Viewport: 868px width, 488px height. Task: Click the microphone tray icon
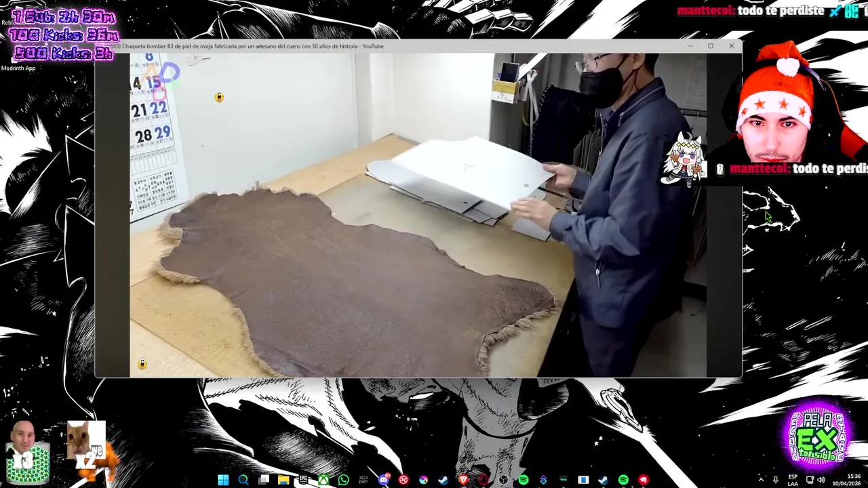coord(776,480)
